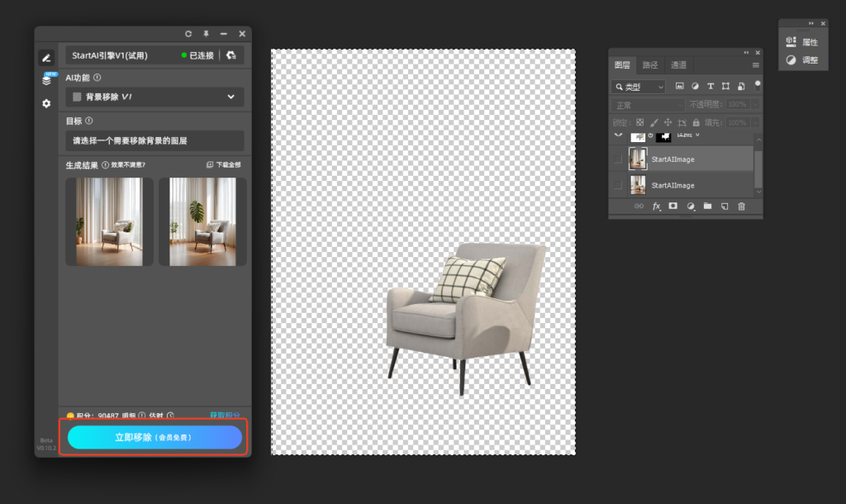This screenshot has height=504, width=846.
Task: Show the highlighted StartAIImage layer via visibility box
Action: coord(618,159)
